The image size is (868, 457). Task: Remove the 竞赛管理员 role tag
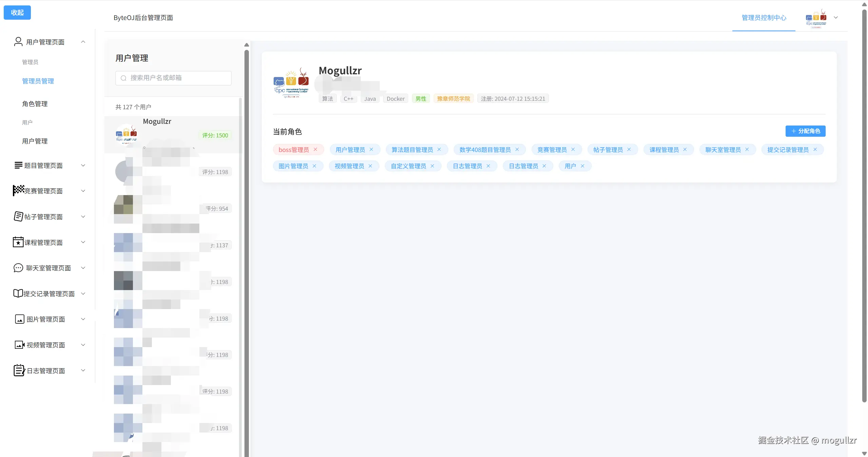tap(573, 150)
